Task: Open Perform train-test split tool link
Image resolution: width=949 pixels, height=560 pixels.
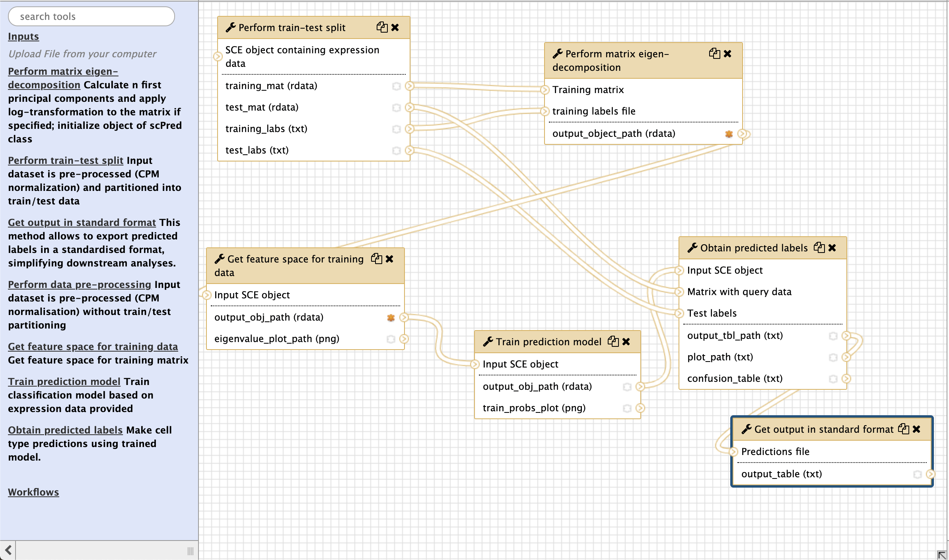Action: 66,161
